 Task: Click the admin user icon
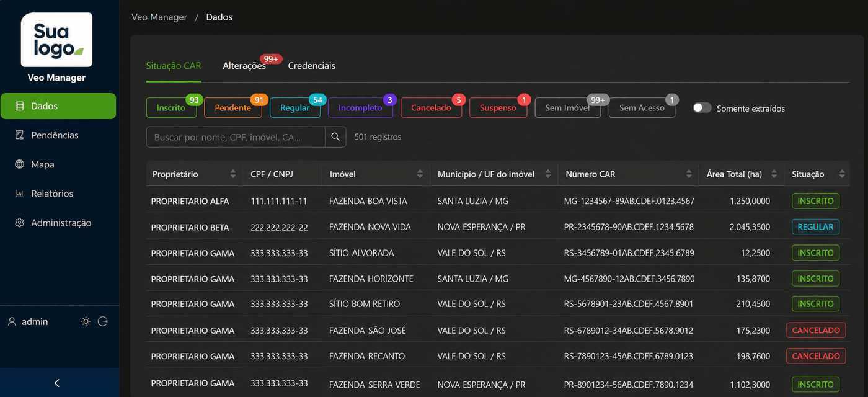[12, 322]
